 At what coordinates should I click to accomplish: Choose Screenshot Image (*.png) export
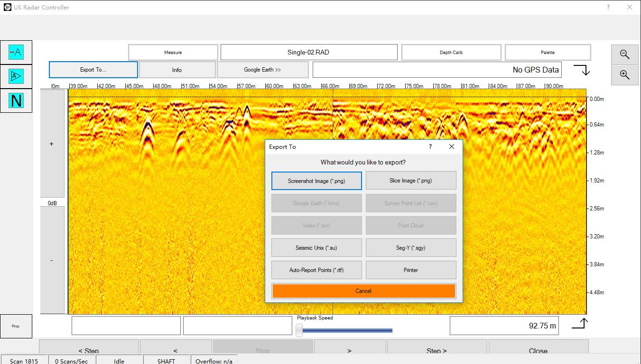click(316, 181)
